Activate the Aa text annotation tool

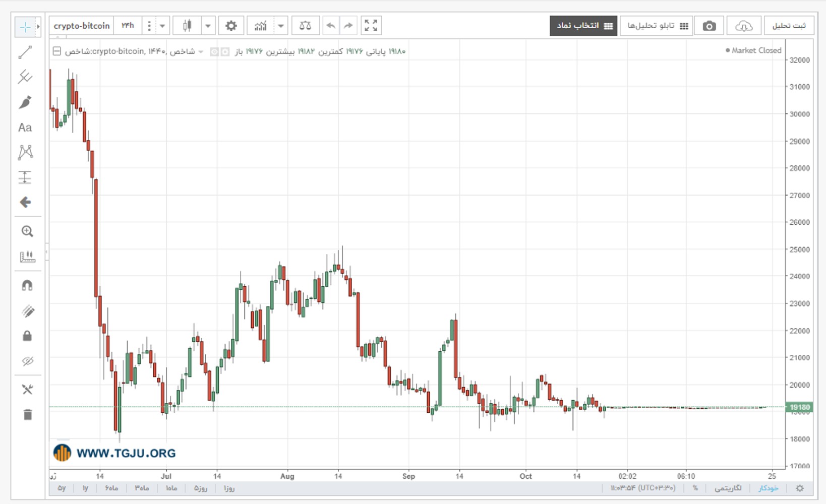(x=25, y=128)
